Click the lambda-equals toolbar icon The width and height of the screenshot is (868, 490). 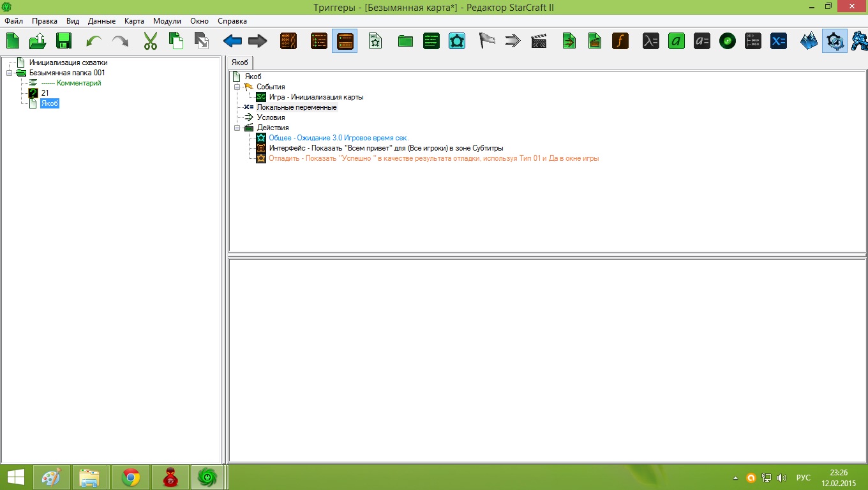[x=651, y=41]
